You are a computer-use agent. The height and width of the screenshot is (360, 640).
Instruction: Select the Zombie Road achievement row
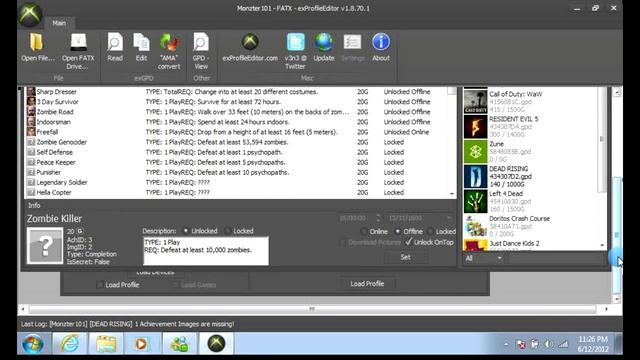coord(239,112)
